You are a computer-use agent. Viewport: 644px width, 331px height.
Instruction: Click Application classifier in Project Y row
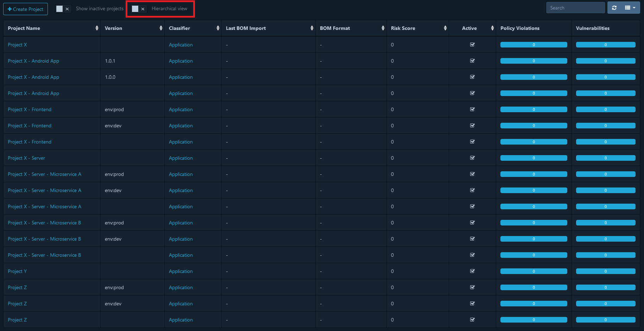pos(181,271)
